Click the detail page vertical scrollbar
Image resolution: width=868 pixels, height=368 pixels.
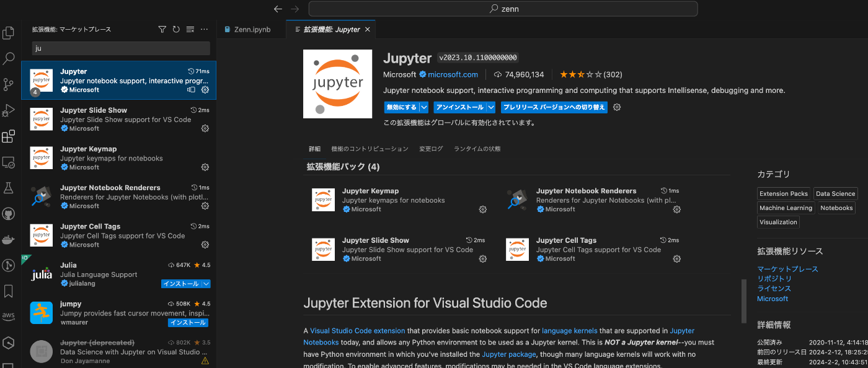(x=743, y=301)
